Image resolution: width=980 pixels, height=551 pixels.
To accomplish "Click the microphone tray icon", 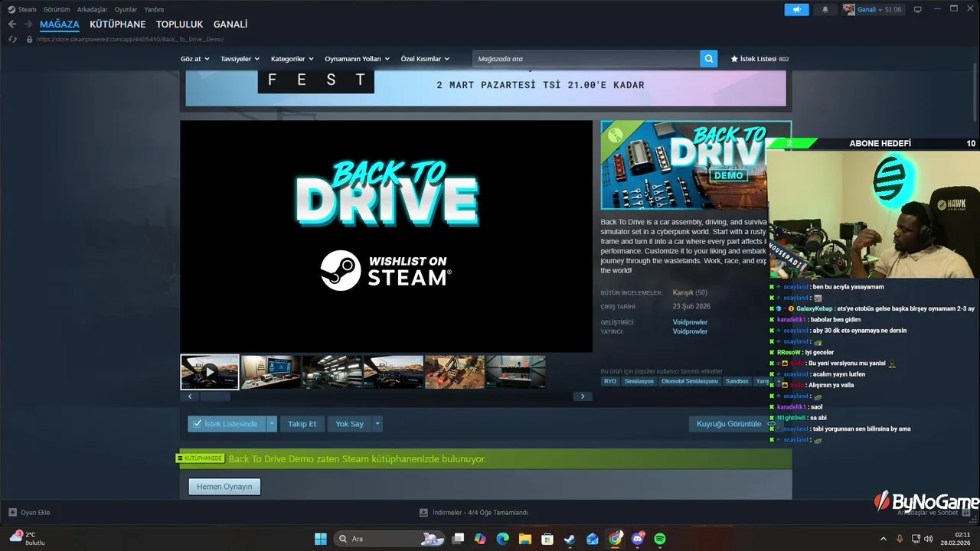I will [x=900, y=539].
